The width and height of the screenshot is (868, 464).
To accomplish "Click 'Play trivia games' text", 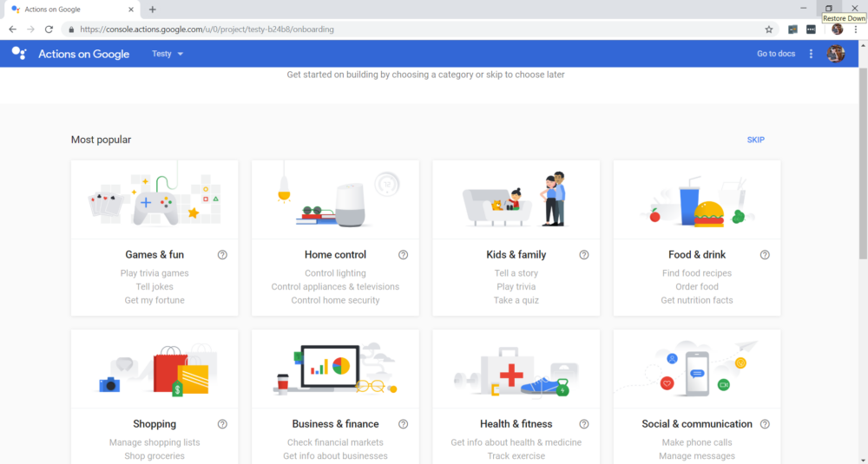I will 155,273.
